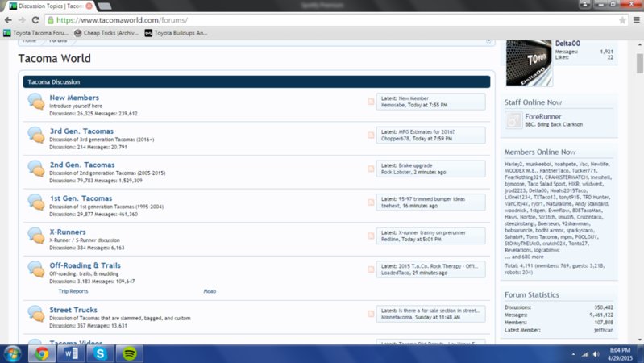Go forward in browser history
The height and width of the screenshot is (363, 644).
[22, 19]
